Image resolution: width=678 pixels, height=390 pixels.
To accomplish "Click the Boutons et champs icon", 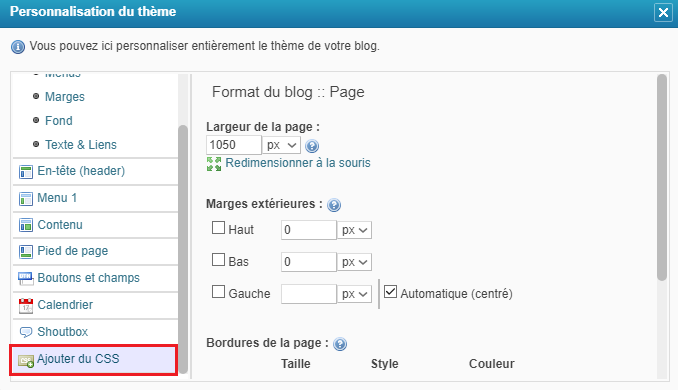I will [26, 278].
